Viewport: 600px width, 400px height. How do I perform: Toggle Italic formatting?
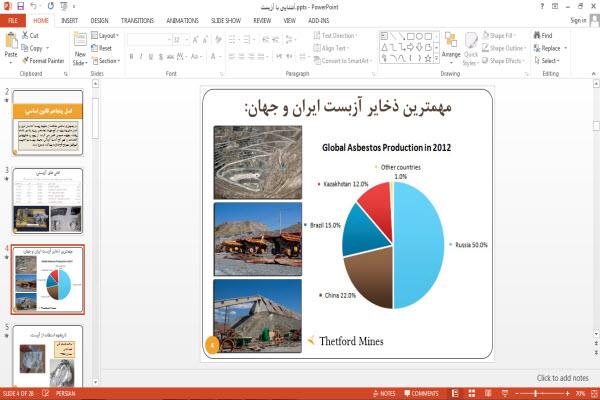[141, 57]
